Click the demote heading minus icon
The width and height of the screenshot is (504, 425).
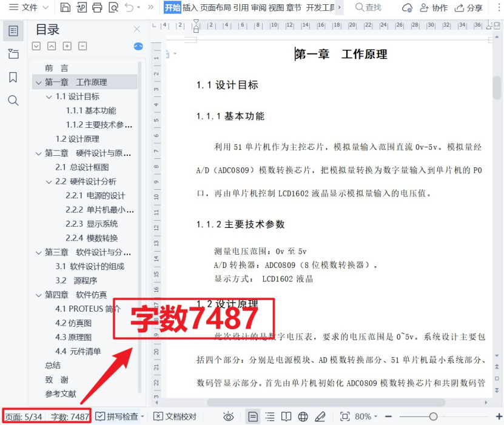[x=82, y=46]
